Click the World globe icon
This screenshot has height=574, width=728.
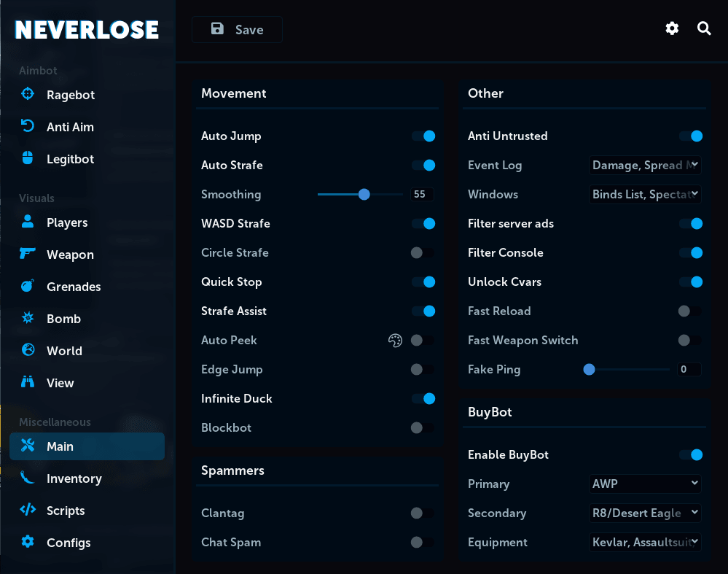point(28,349)
